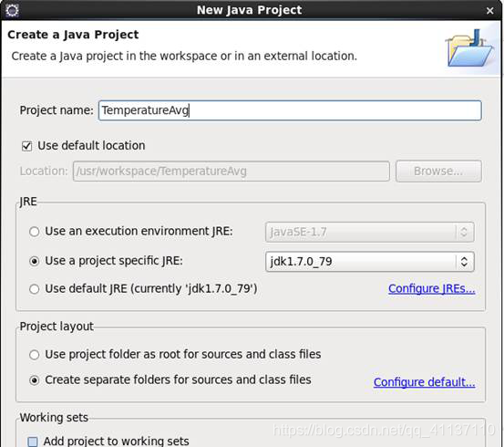
Task: Open the jdk1.7.0_79 JRE dropdown
Action: [x=370, y=262]
